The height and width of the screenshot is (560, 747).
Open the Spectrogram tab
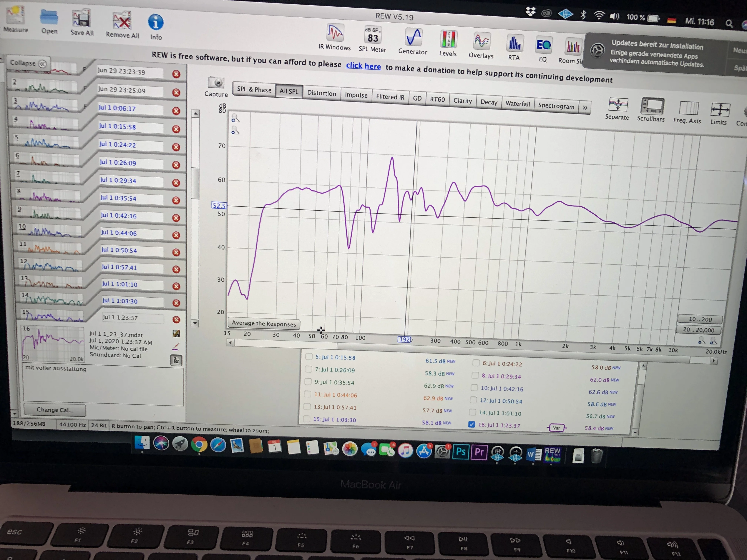tap(556, 106)
